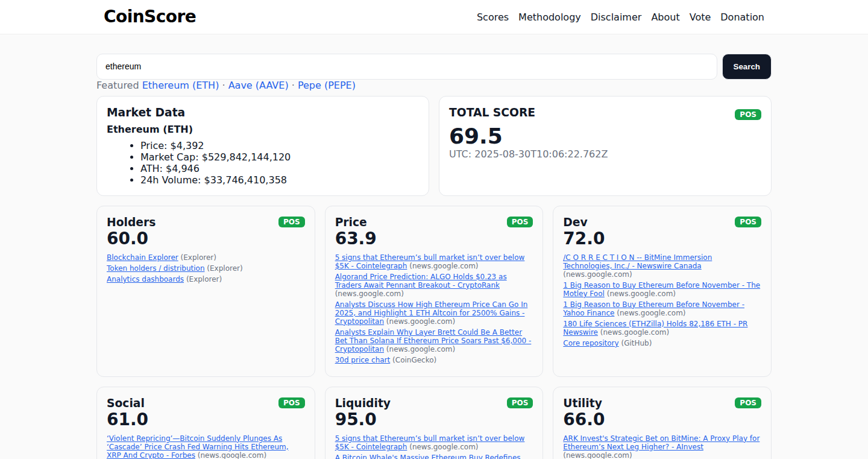Screen dimensions: 868x459
Task: Open the Forbes 'Violent Repricing' article
Action: pyautogui.click(x=197, y=447)
